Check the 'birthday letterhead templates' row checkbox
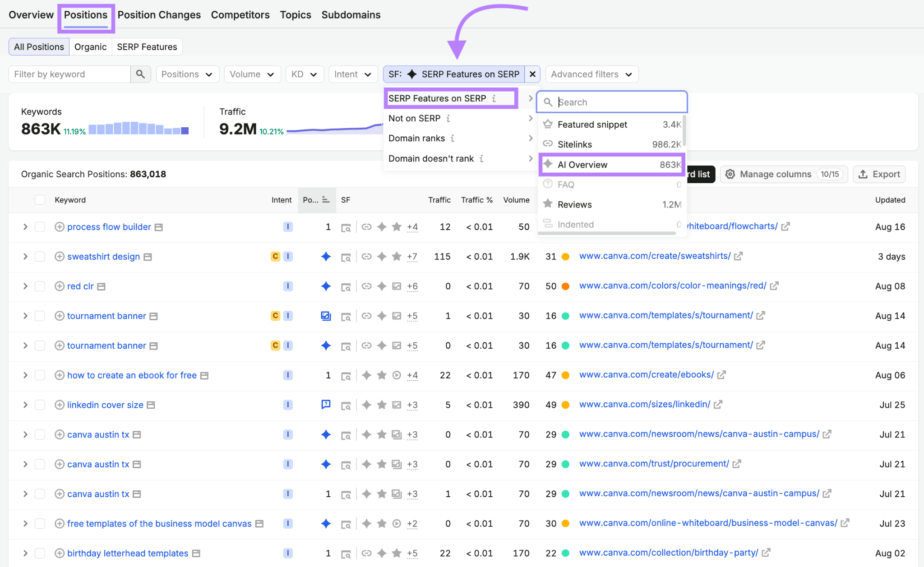The image size is (924, 567). point(40,553)
